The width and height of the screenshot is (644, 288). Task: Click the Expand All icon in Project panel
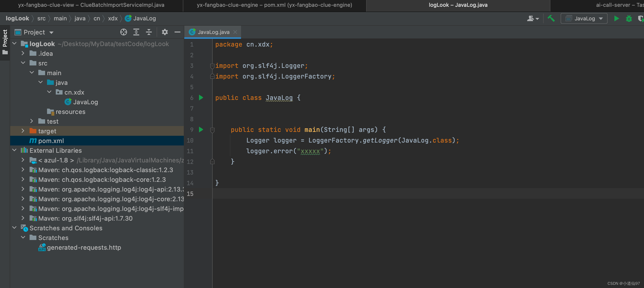(x=136, y=32)
